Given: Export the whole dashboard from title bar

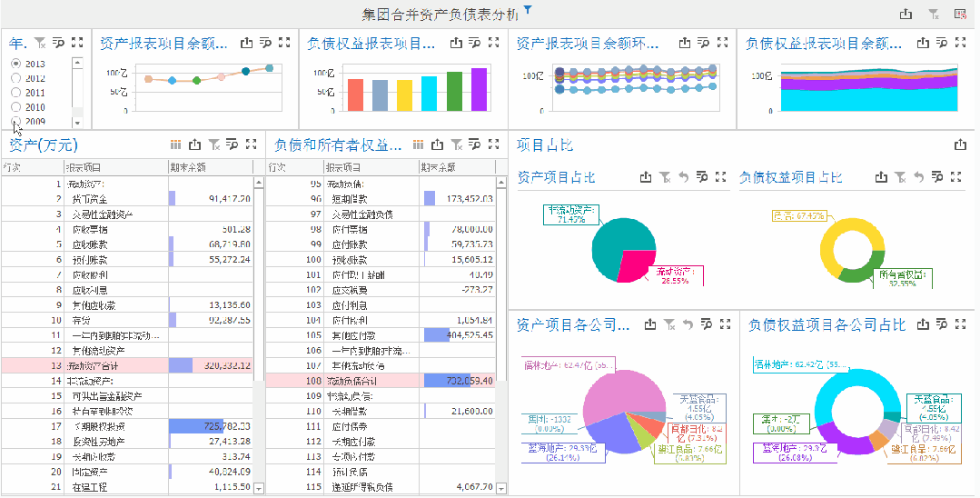Looking at the screenshot, I should (906, 14).
